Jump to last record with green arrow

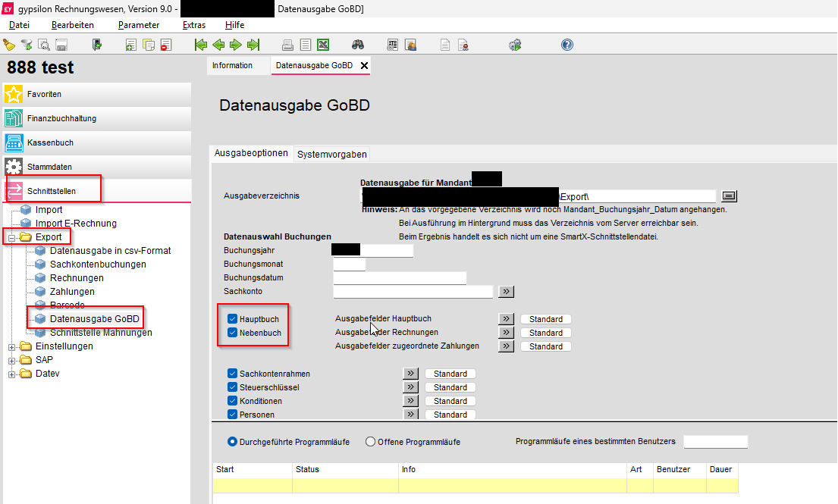coord(253,45)
